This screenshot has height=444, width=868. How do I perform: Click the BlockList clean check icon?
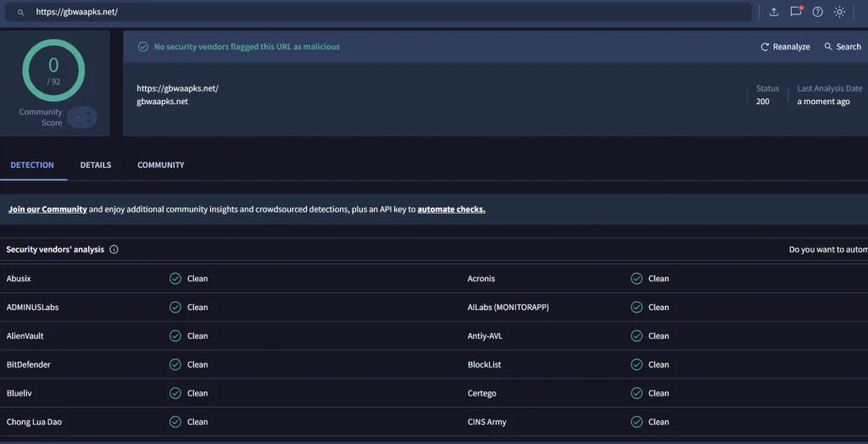[x=637, y=364]
